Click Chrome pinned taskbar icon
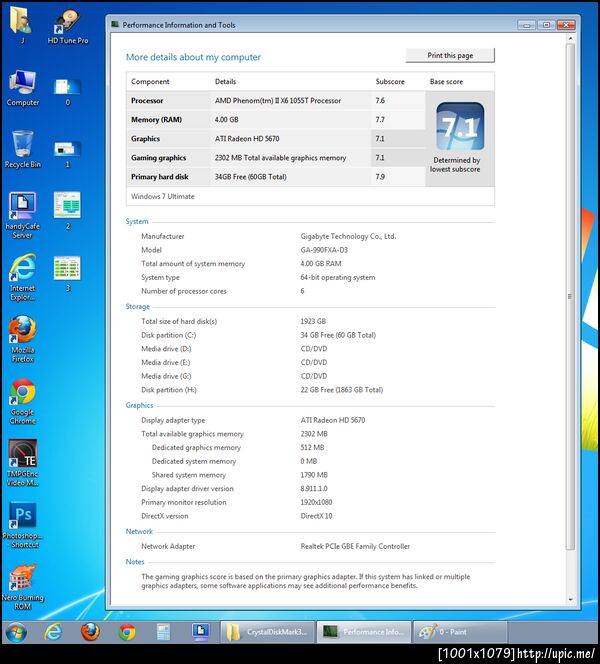Viewport: 600px width, 664px height. pos(127,632)
